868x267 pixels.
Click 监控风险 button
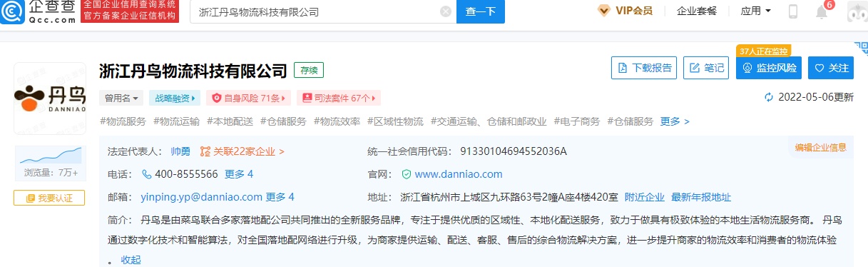tap(769, 68)
